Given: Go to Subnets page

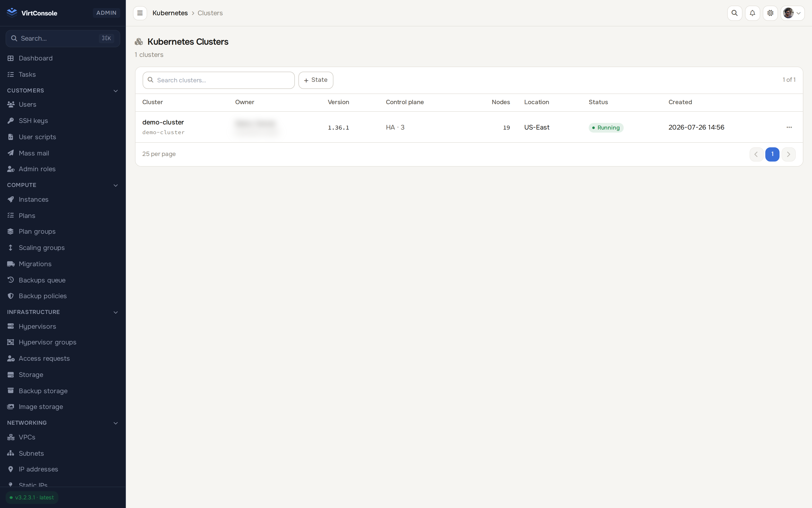Looking at the screenshot, I should point(63,453).
